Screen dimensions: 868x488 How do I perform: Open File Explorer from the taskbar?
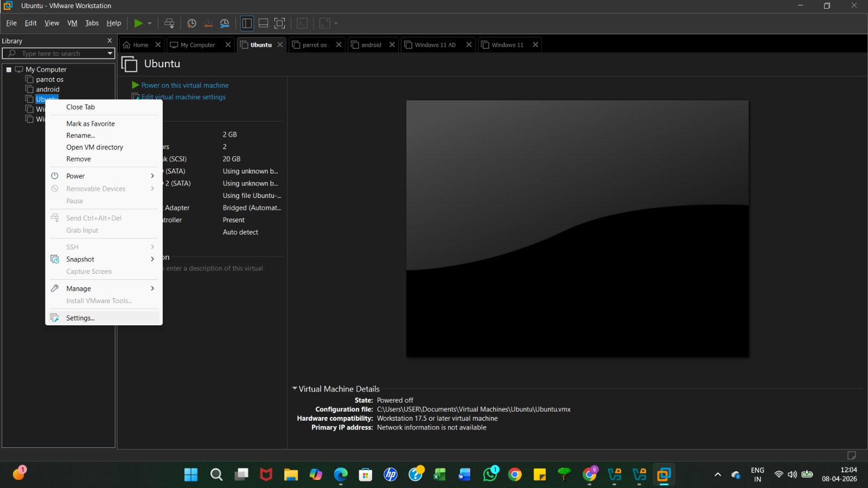point(291,475)
